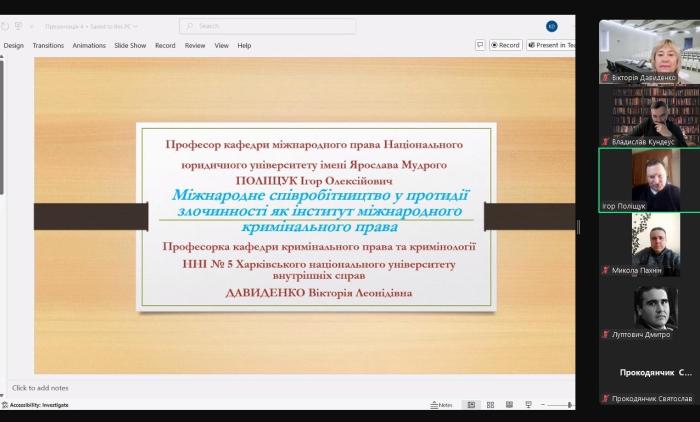Open the Record button on the right
The height and width of the screenshot is (422, 700).
(x=505, y=45)
